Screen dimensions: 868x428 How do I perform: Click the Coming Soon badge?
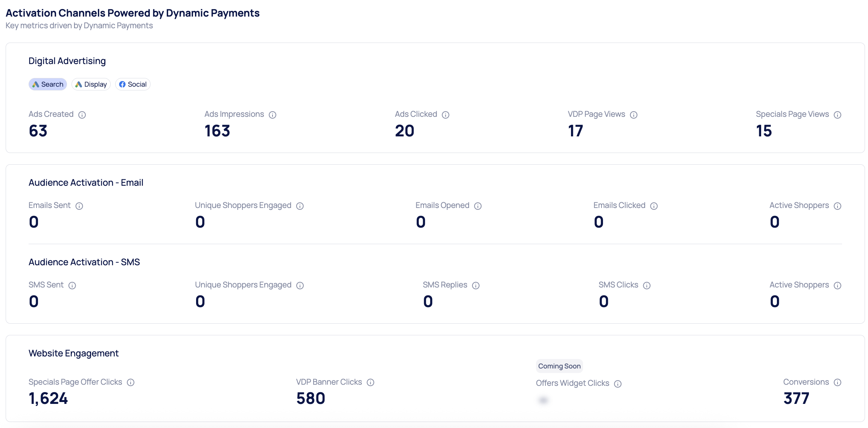(x=559, y=366)
